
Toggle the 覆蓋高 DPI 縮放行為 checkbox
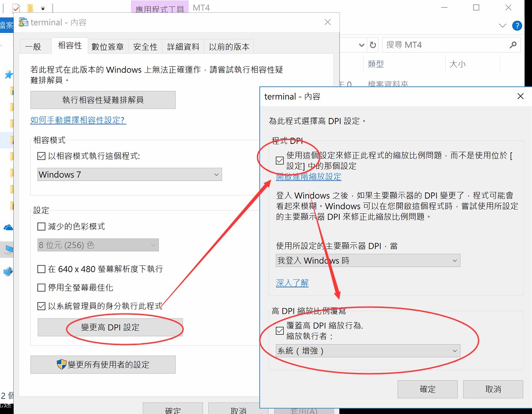tap(280, 331)
